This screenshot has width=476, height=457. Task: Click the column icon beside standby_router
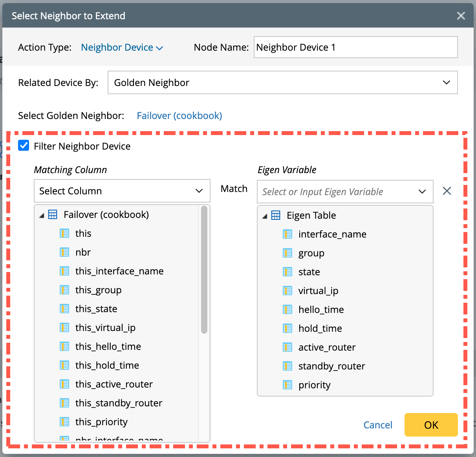287,366
